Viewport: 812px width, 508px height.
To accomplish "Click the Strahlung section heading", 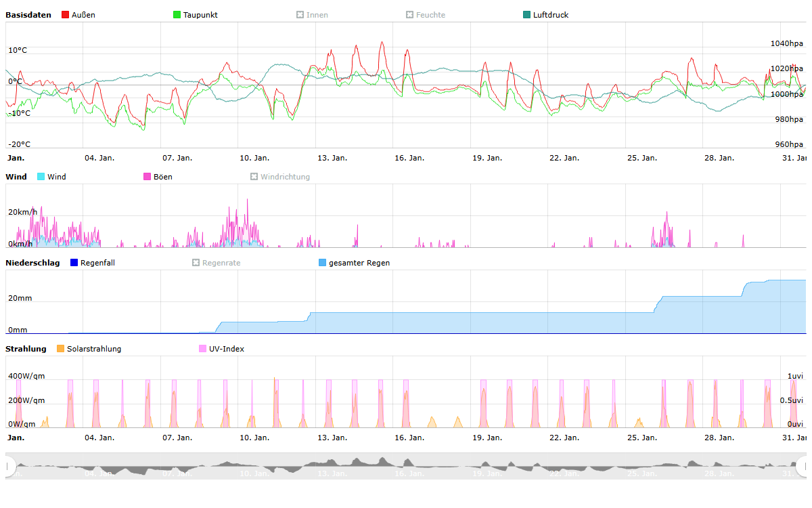I will click(26, 349).
